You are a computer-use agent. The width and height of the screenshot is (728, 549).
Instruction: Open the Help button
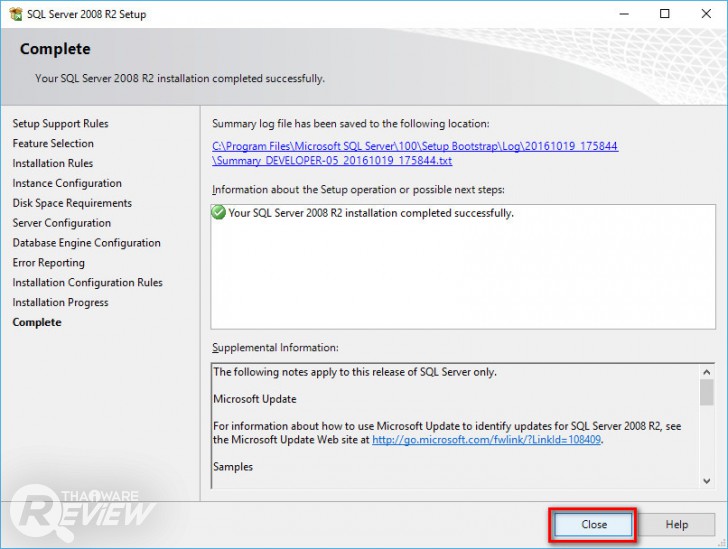(x=676, y=525)
